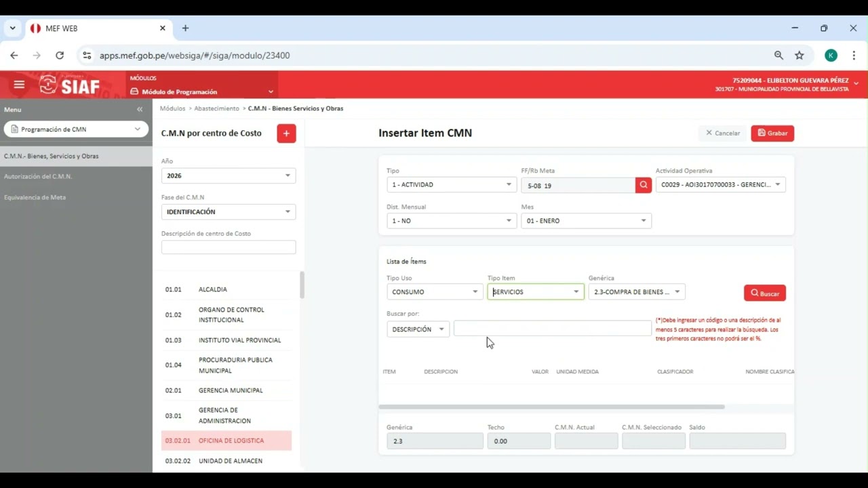Open Dist. Mensual 1 - NO dropdown
This screenshot has height=488, width=868.
point(451,221)
